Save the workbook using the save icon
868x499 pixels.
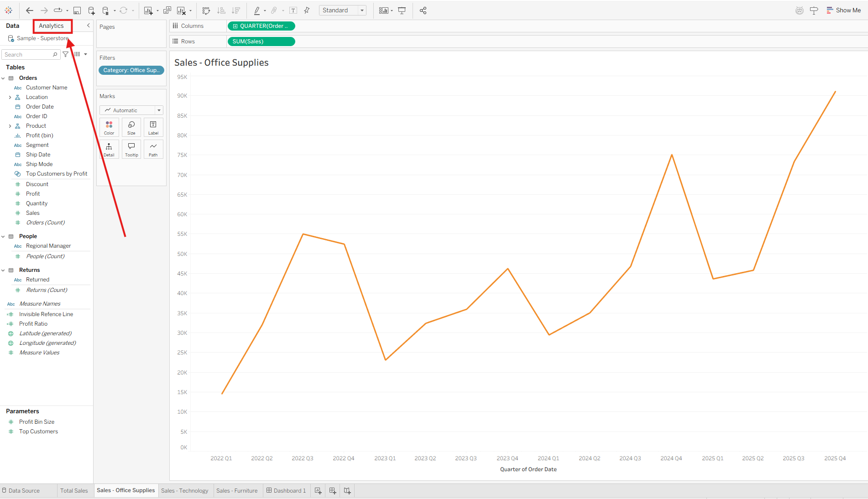(x=77, y=10)
